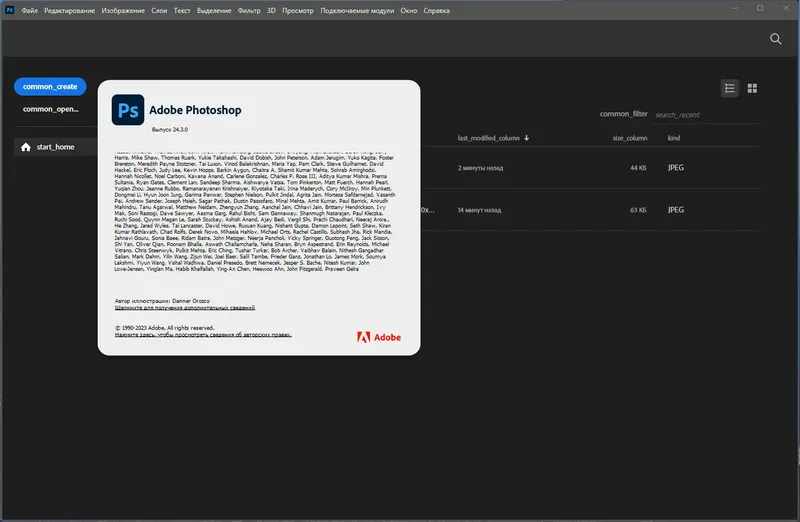Open the 3D menu

point(271,10)
